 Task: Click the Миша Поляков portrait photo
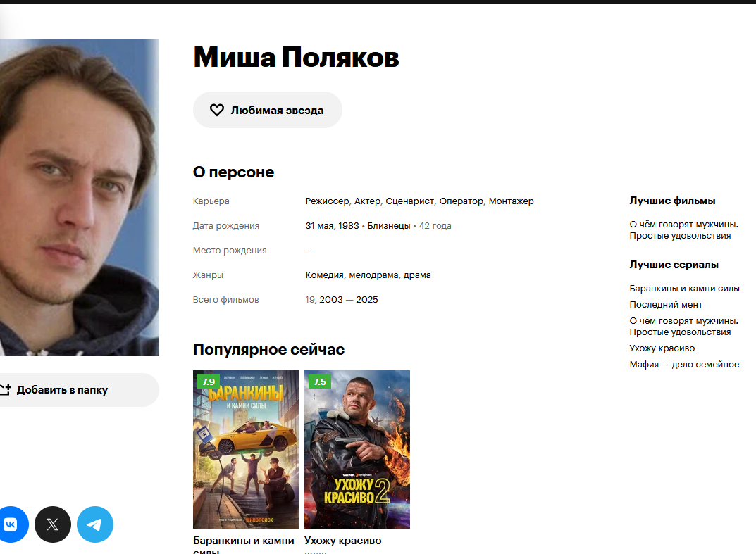pyautogui.click(x=80, y=198)
